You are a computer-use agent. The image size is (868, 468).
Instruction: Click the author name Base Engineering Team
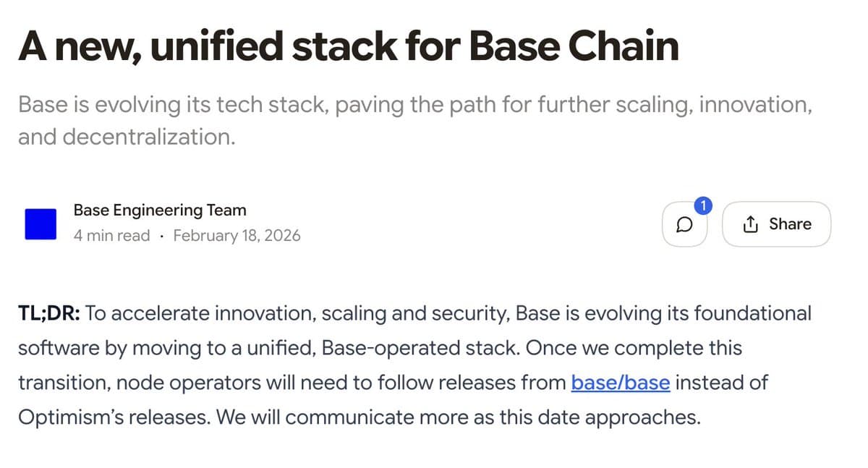point(159,210)
